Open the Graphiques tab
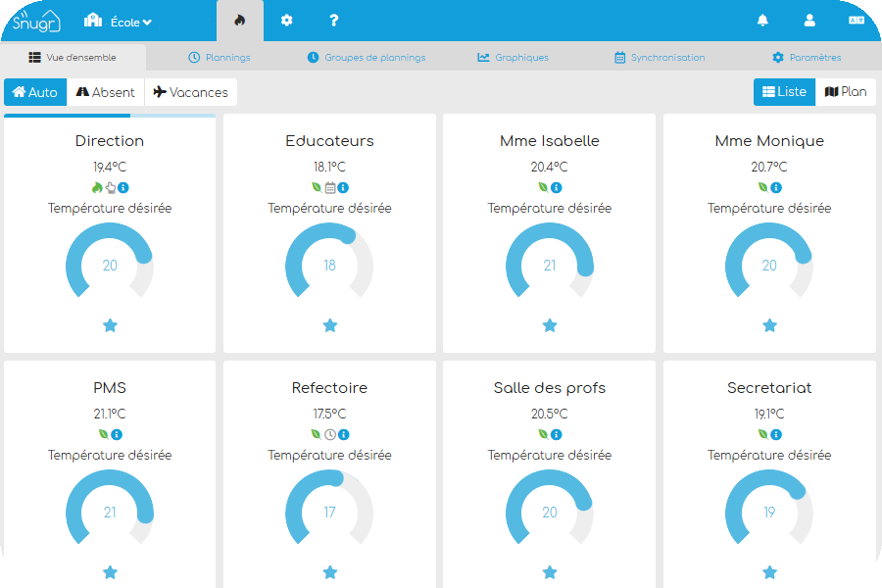 point(513,58)
